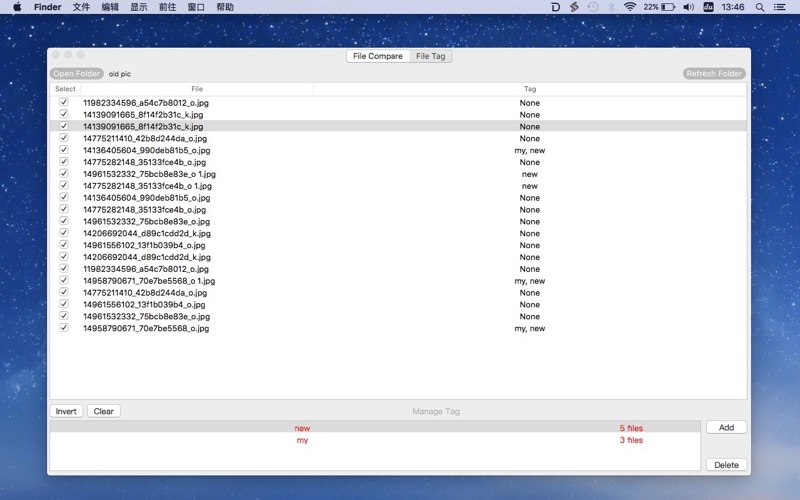Click the Bluetooth icon in menu bar
Image resolution: width=800 pixels, height=500 pixels.
pyautogui.click(x=611, y=7)
